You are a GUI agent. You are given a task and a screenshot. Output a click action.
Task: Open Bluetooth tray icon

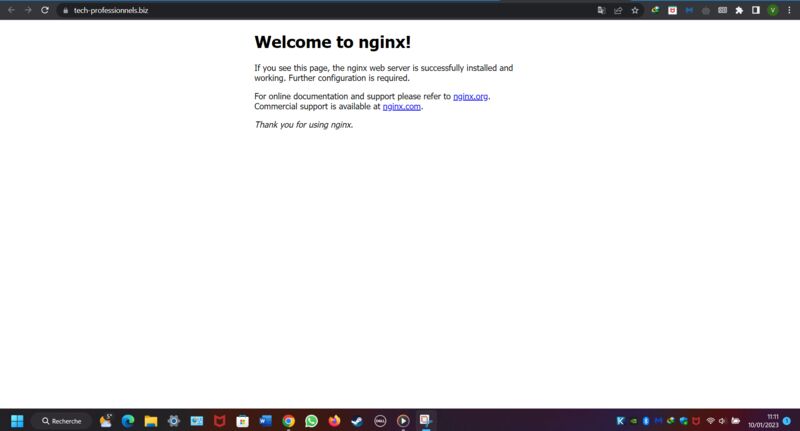point(645,421)
